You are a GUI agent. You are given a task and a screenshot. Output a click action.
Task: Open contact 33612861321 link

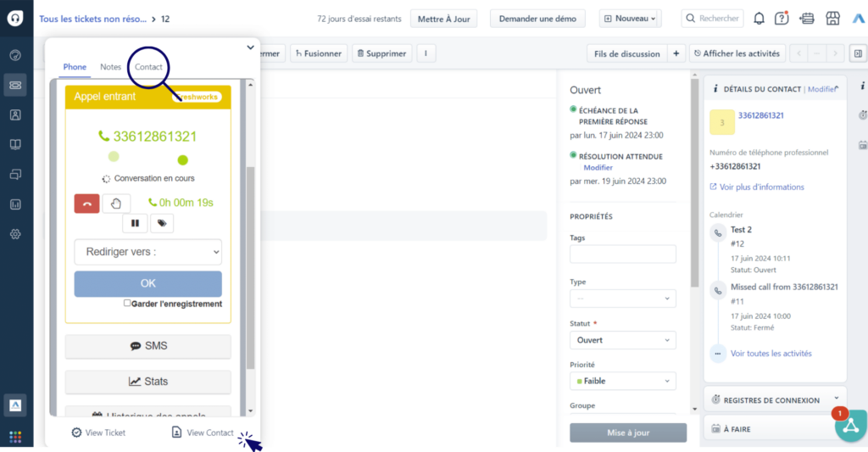coord(760,115)
